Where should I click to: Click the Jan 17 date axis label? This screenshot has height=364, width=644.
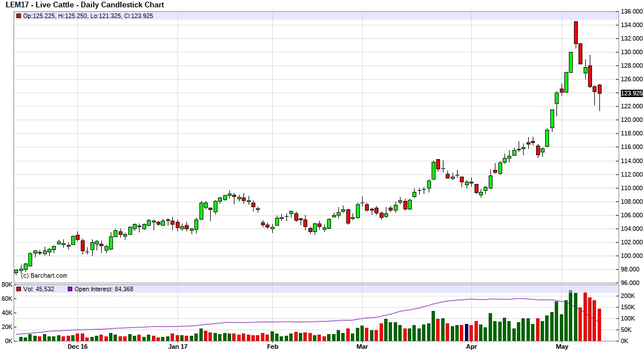point(178,347)
